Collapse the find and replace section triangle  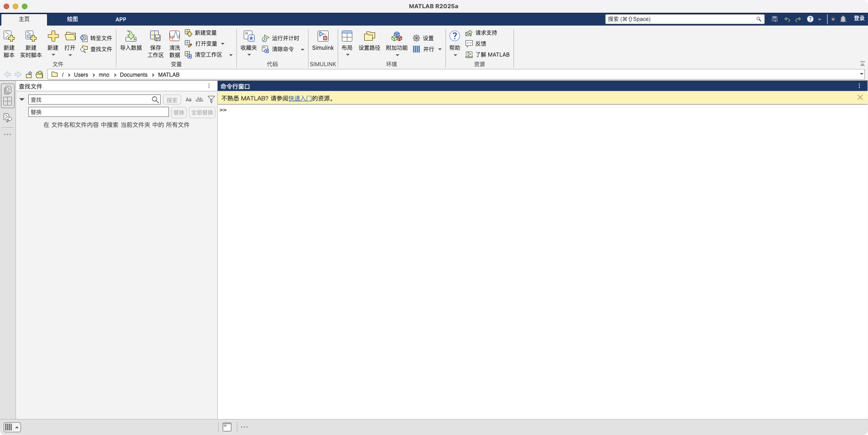click(22, 100)
